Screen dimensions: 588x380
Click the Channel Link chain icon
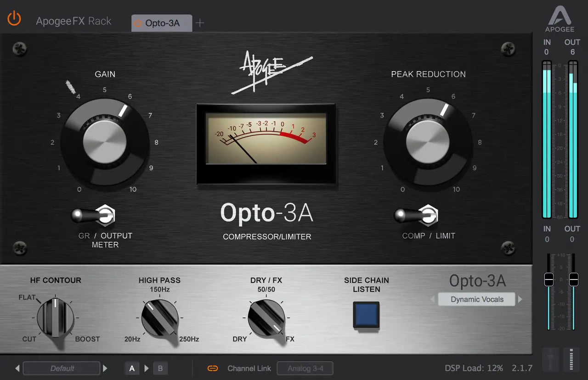pos(212,368)
